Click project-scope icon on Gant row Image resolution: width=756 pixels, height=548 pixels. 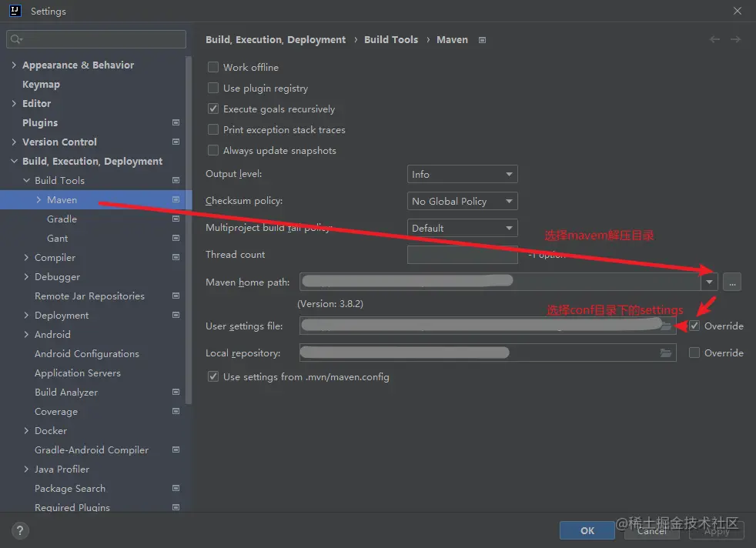click(176, 238)
